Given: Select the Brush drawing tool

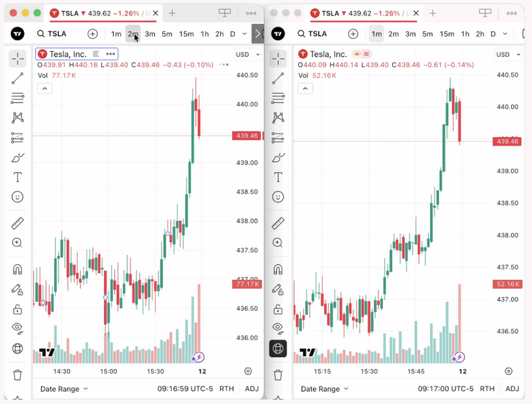Looking at the screenshot, I should [17, 156].
